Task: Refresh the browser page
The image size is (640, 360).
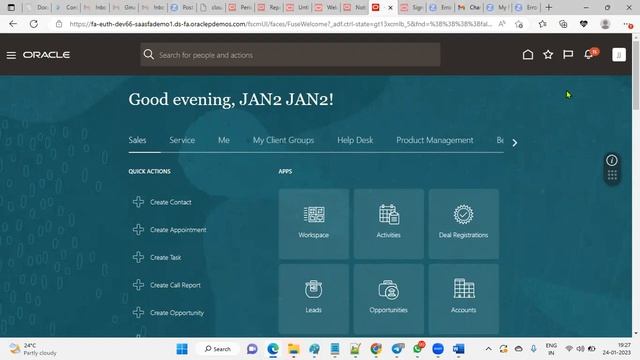Action: click(34, 24)
